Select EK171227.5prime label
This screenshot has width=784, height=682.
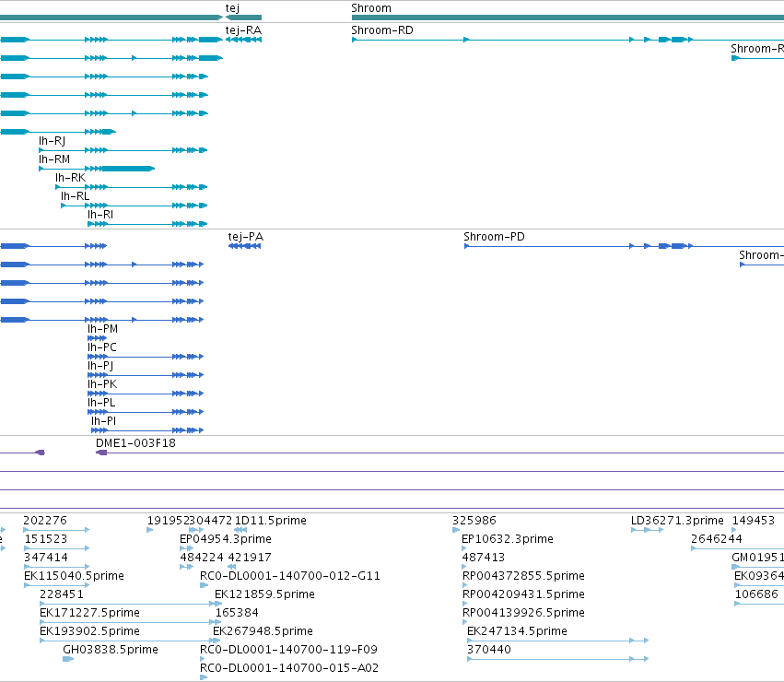click(89, 613)
